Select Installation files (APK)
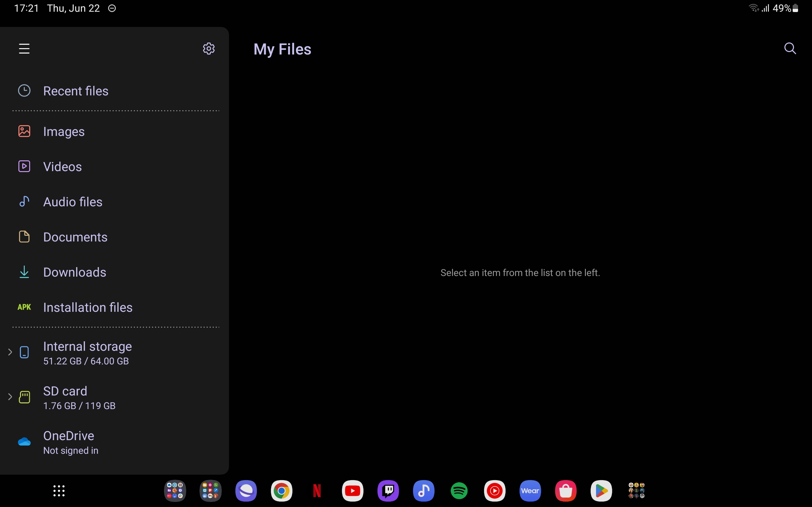This screenshot has width=812, height=507. [88, 307]
